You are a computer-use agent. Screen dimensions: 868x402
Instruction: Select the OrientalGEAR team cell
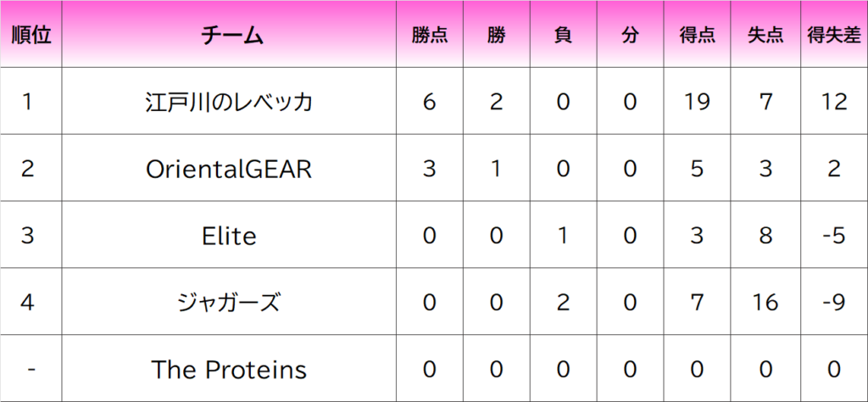click(229, 169)
